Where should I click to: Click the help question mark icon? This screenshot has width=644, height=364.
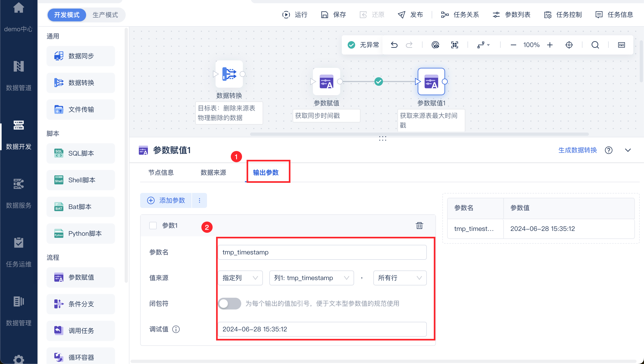[x=609, y=150]
